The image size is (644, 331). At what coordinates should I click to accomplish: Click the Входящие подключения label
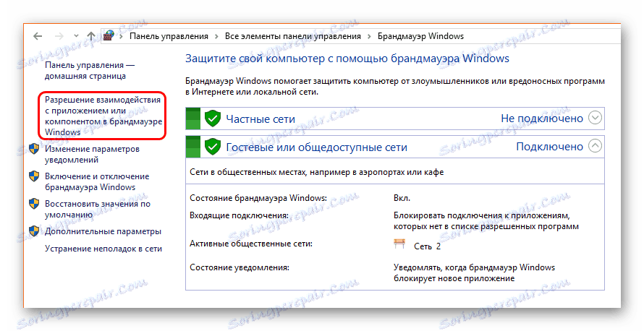tap(239, 215)
